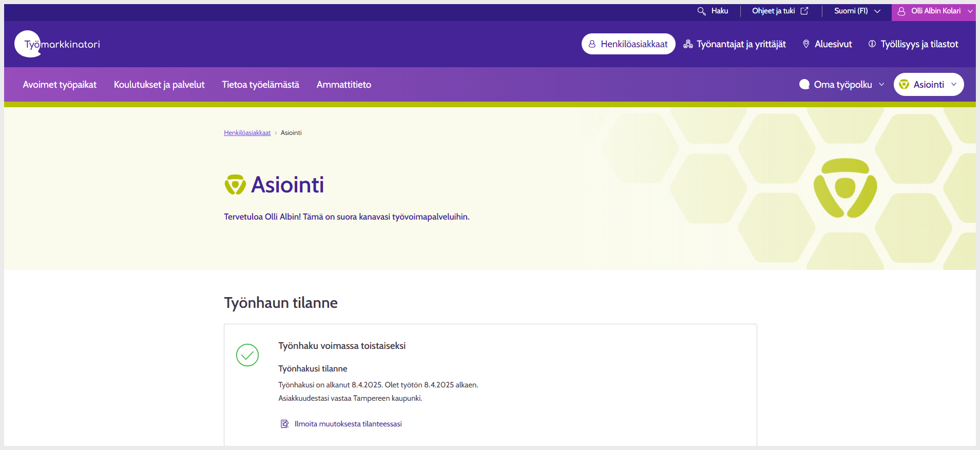The width and height of the screenshot is (980, 450).
Task: Click the icon beside Työnantajat ja yrittäjät
Action: [688, 44]
